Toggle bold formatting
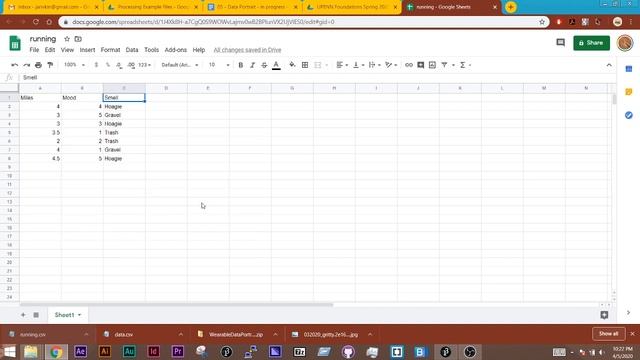 241,65
